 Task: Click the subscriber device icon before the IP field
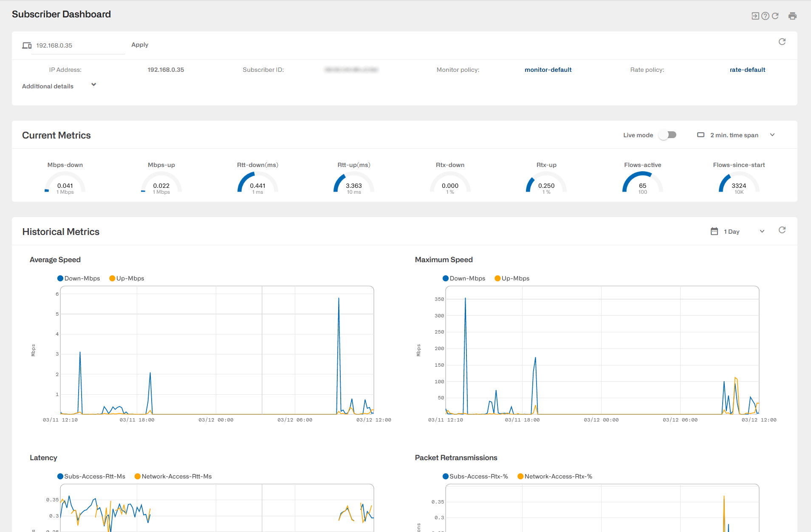click(26, 45)
